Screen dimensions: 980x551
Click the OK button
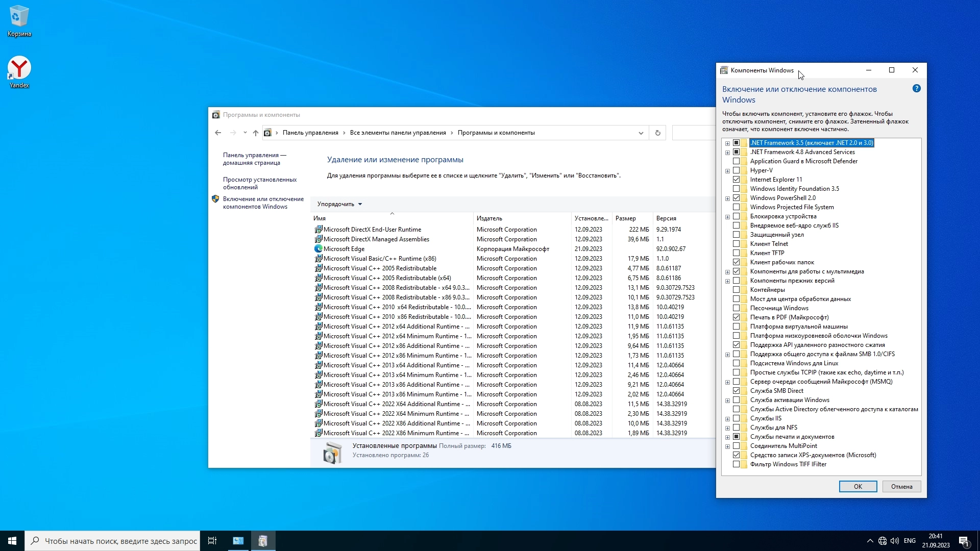[x=857, y=487]
